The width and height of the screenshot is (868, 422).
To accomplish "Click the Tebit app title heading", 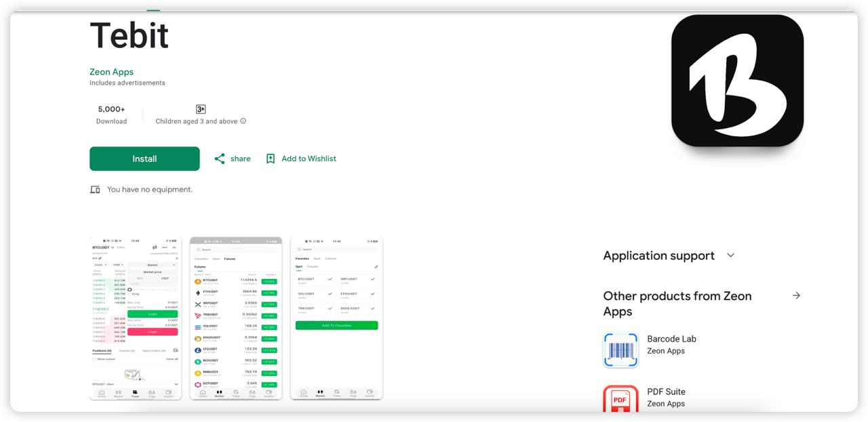I will tap(130, 35).
